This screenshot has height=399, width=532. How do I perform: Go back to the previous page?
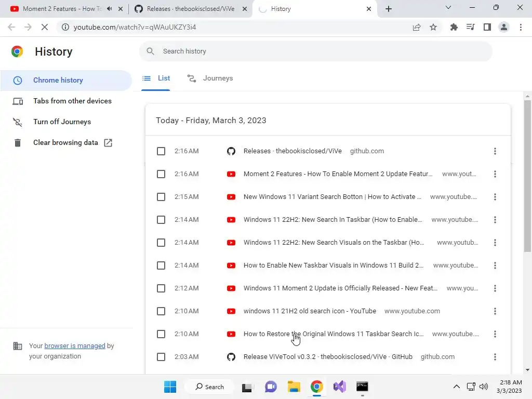(11, 27)
